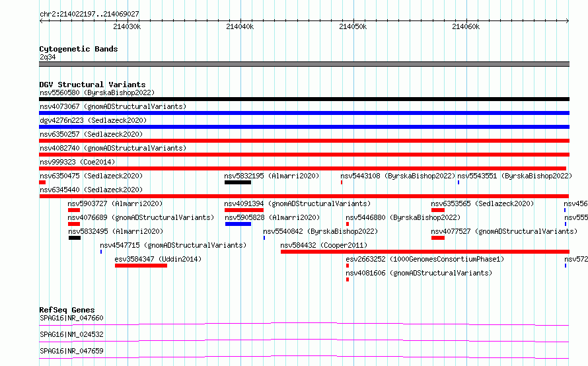Viewport: 588px width, 366px height.
Task: Select esv2663252 (1000GenomesConsortiumPhase1) label
Action: click(425, 259)
